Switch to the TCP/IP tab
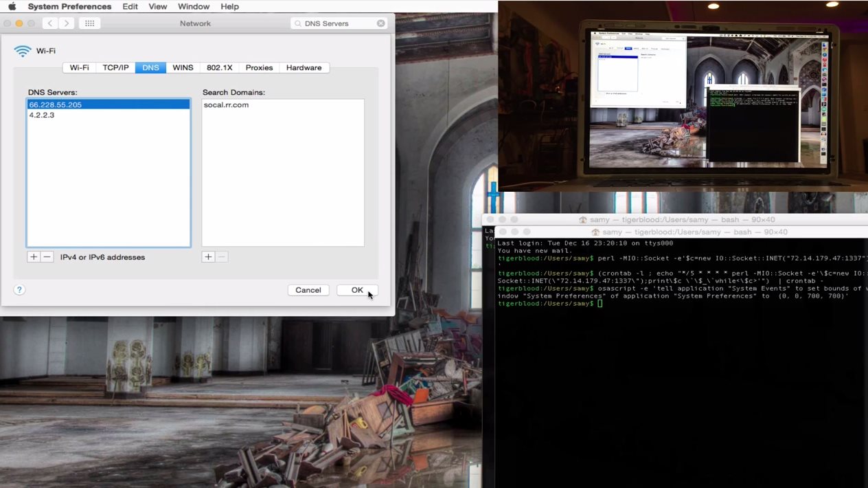Viewport: 868px width, 488px height. click(115, 67)
